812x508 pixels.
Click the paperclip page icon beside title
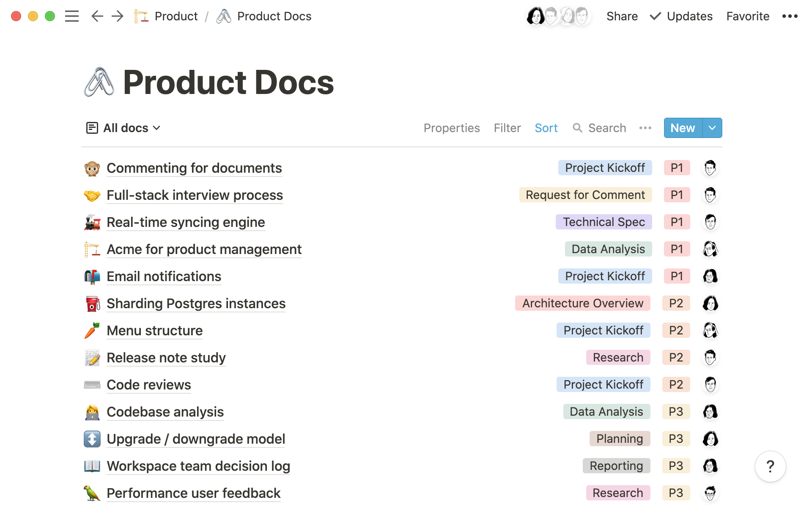pyautogui.click(x=99, y=82)
